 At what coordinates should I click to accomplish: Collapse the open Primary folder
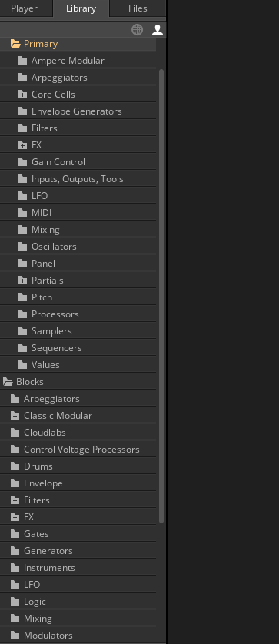(15, 44)
